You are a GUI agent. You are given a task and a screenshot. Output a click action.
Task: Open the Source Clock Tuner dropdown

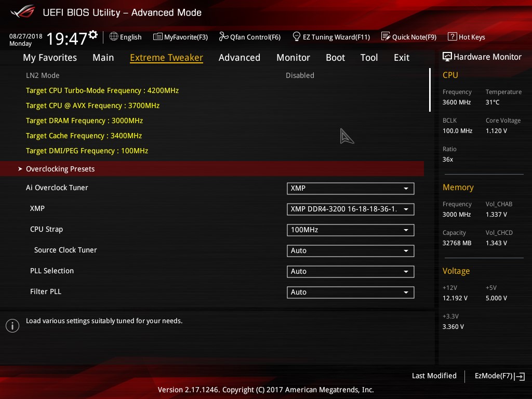[x=351, y=251]
